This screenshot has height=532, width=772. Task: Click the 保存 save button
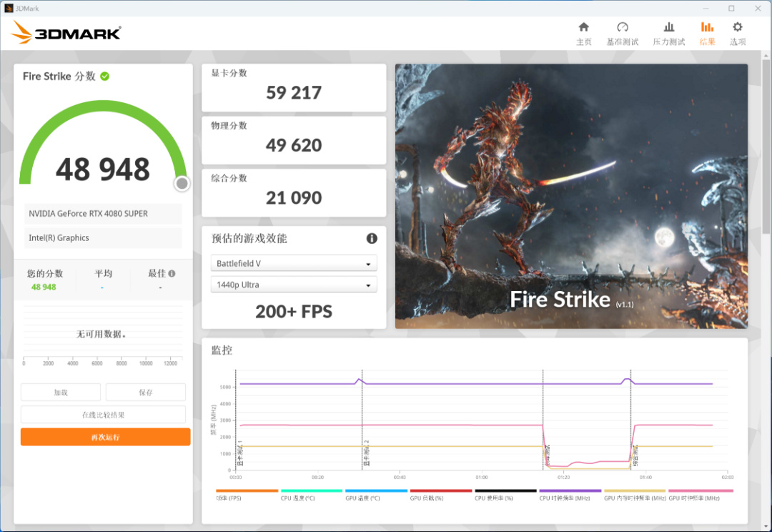[x=146, y=393]
